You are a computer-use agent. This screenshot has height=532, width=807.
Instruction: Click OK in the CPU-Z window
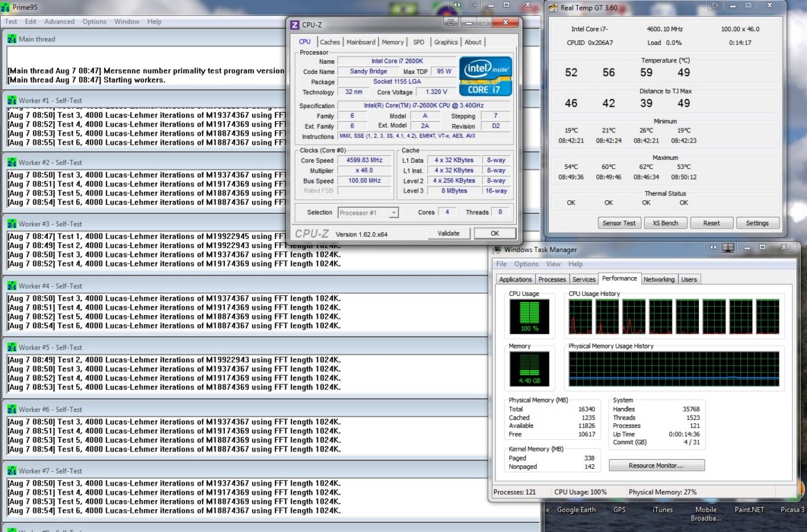(495, 233)
